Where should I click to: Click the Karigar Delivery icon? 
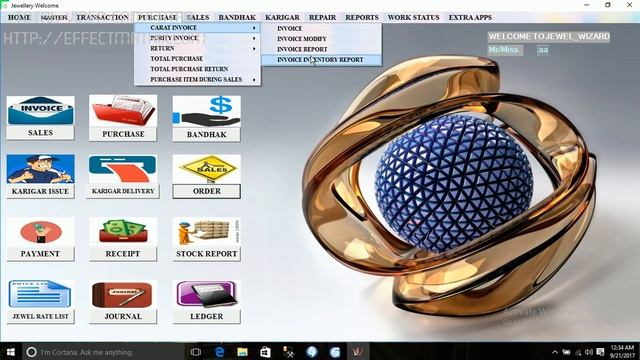coord(122,169)
